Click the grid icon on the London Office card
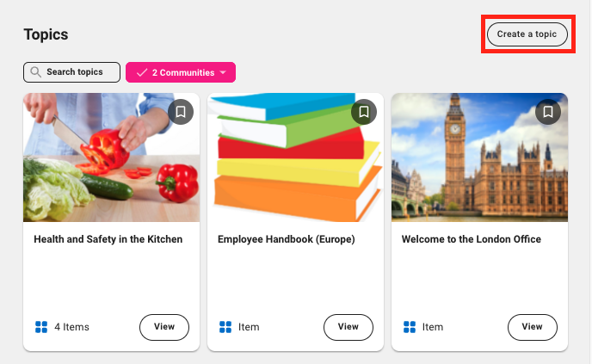592x364 pixels. [410, 327]
